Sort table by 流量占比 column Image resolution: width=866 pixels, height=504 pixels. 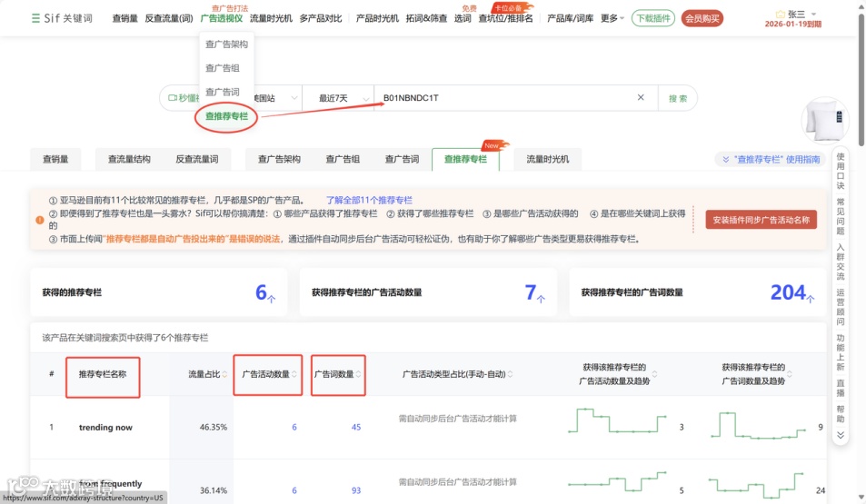click(224, 374)
